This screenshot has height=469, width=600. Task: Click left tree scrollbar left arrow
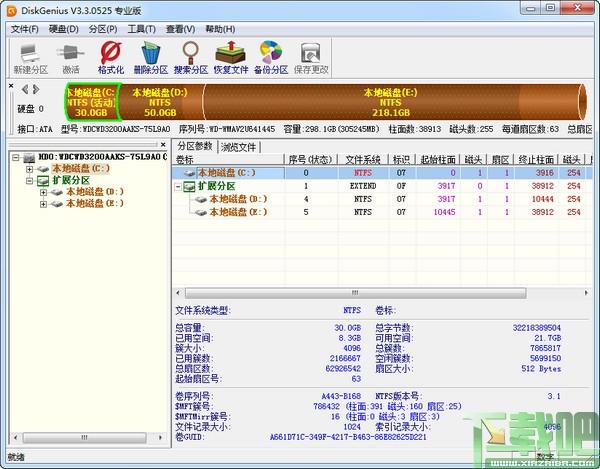tap(15, 437)
